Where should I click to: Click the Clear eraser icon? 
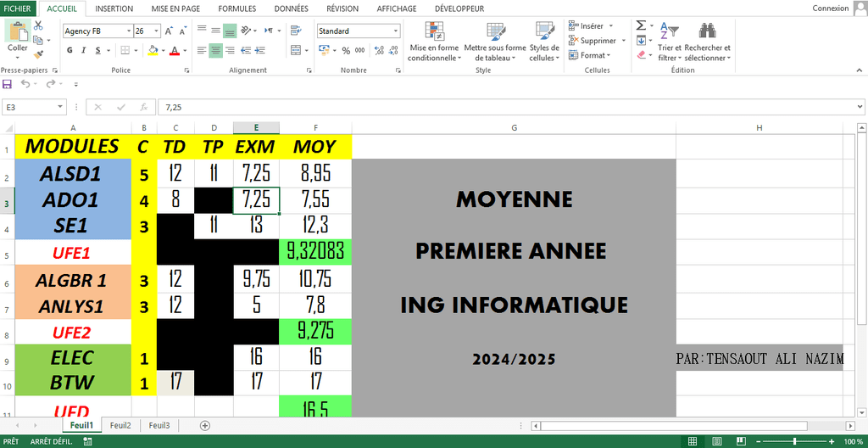pyautogui.click(x=641, y=54)
